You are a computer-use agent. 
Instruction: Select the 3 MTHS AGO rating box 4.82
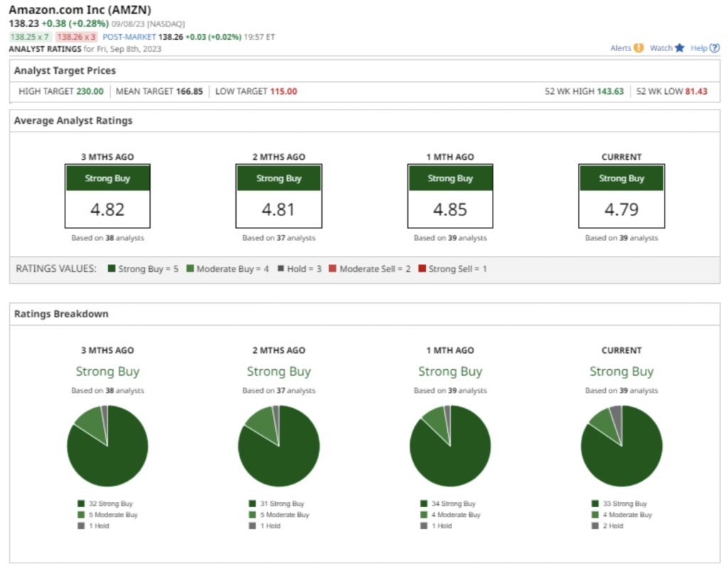(108, 196)
